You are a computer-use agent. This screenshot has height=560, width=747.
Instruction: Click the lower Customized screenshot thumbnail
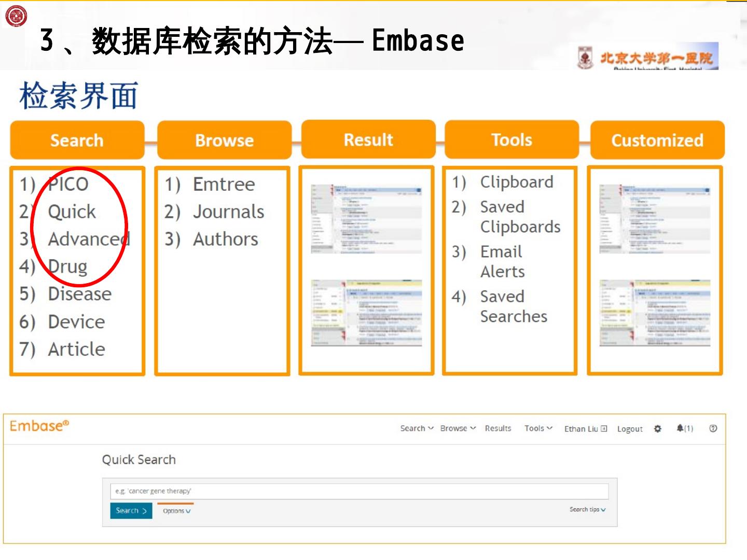click(655, 313)
